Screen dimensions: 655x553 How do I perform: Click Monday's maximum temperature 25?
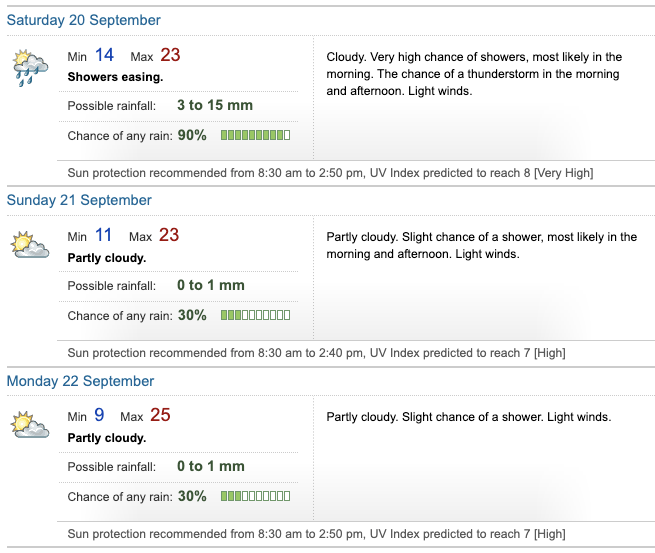point(160,416)
